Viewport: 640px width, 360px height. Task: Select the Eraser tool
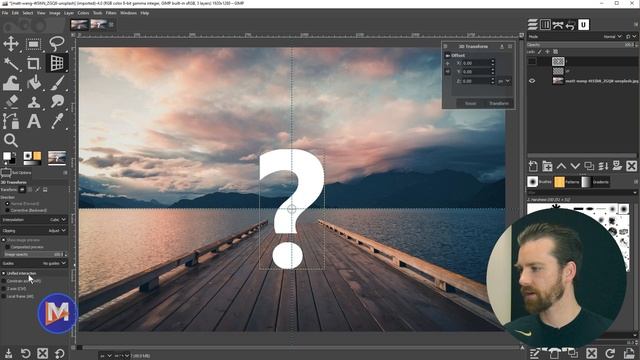11,102
